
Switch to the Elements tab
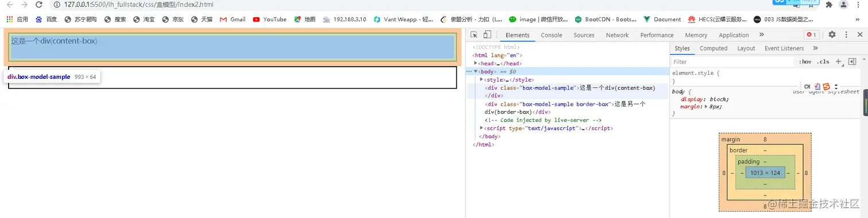pyautogui.click(x=517, y=35)
